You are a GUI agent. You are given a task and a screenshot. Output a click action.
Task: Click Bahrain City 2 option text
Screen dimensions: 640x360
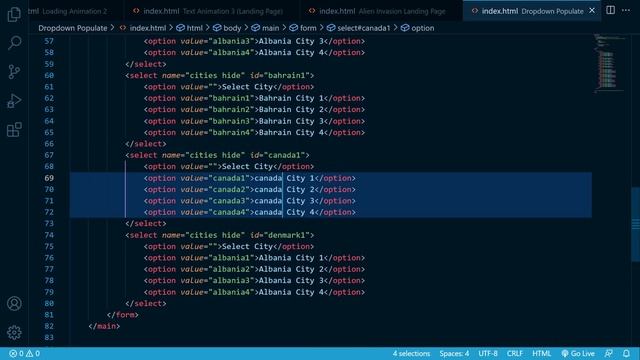(x=291, y=109)
